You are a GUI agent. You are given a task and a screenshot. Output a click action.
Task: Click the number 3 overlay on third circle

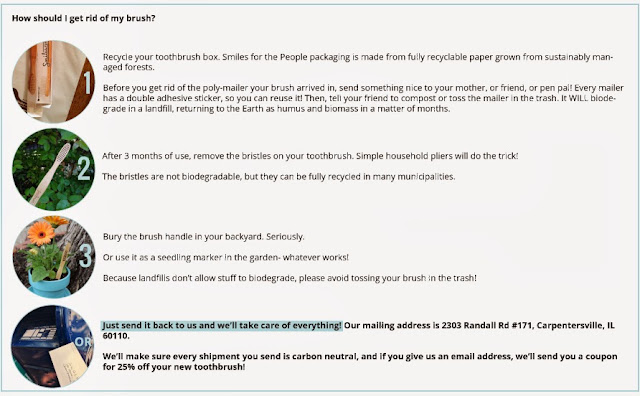point(85,256)
